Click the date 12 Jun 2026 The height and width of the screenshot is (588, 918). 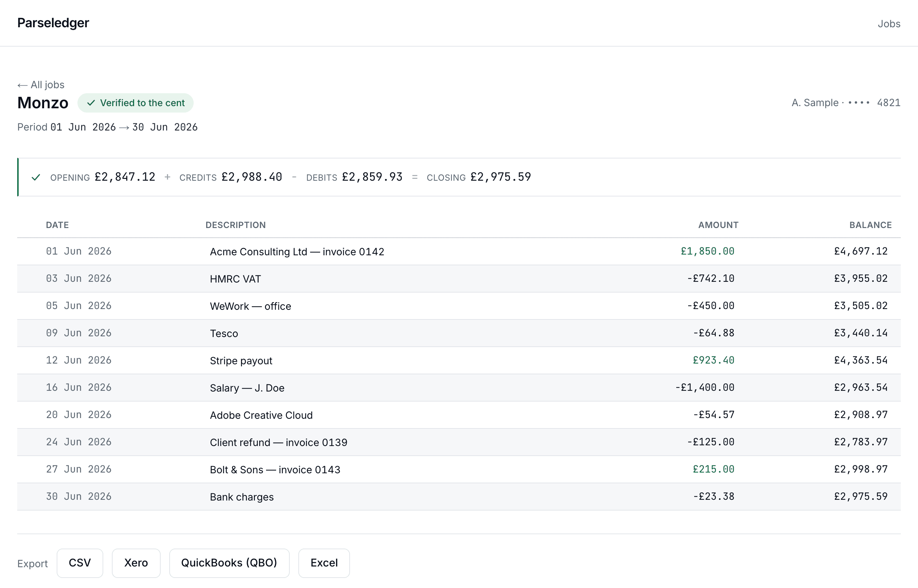click(x=79, y=360)
